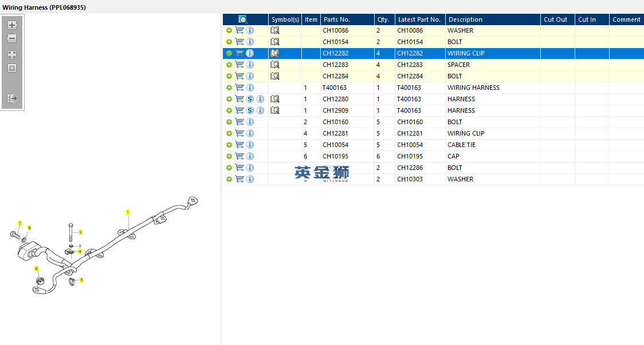644x345 pixels.
Task: Select callout 6 on the diagram
Action: 37,269
